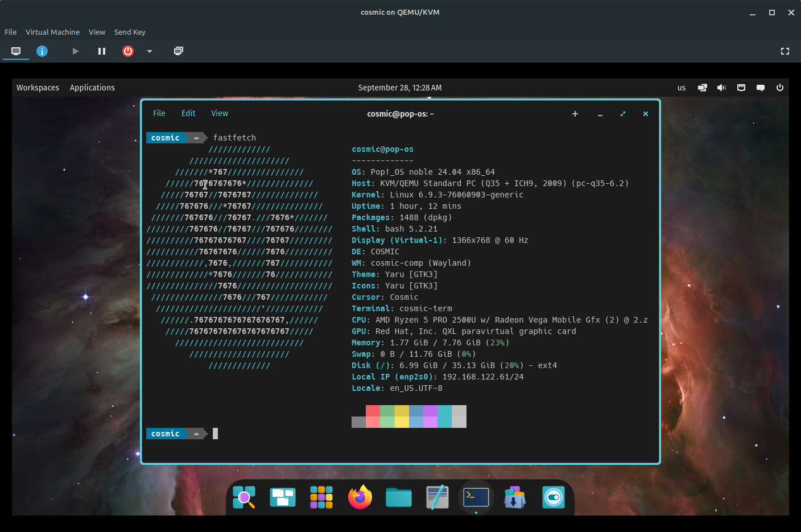Open the virt-manager File menu
801x532 pixels.
tap(11, 32)
